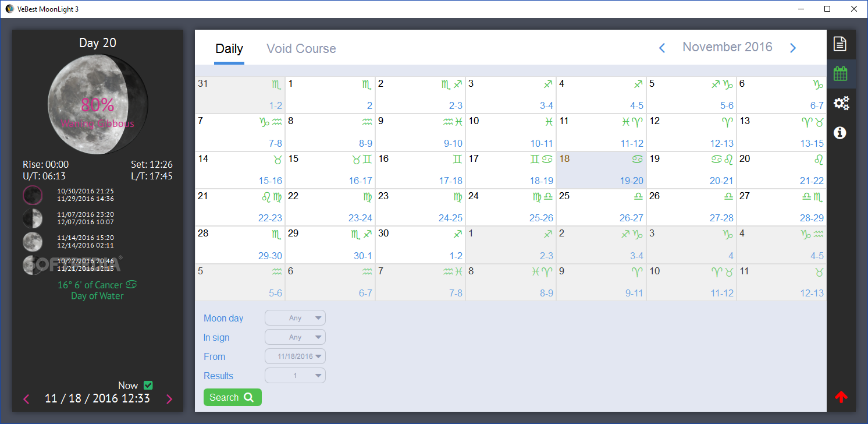Viewport: 868px width, 424px height.
Task: Click the date field 11 / 18 / 2016 12:33
Action: 97,399
